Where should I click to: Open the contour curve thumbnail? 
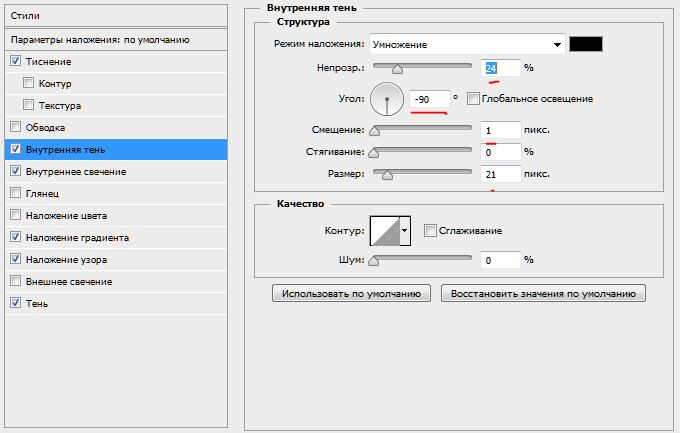coord(384,231)
